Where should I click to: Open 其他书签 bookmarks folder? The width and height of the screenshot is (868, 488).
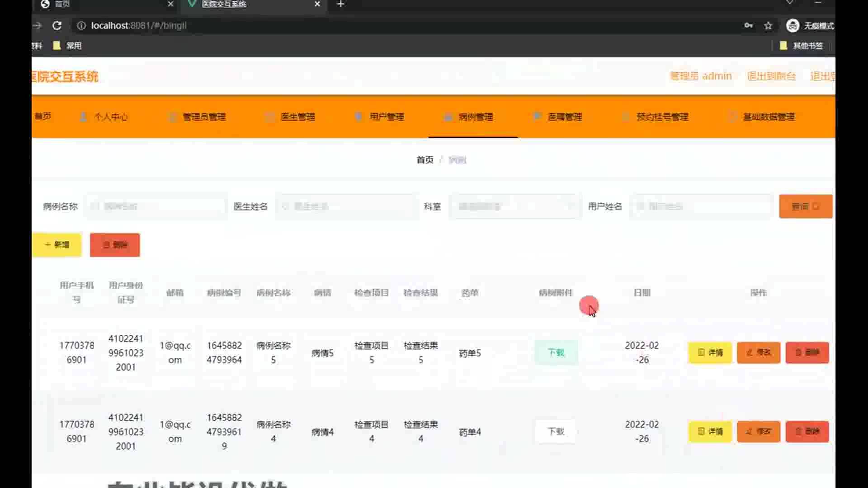pos(802,46)
